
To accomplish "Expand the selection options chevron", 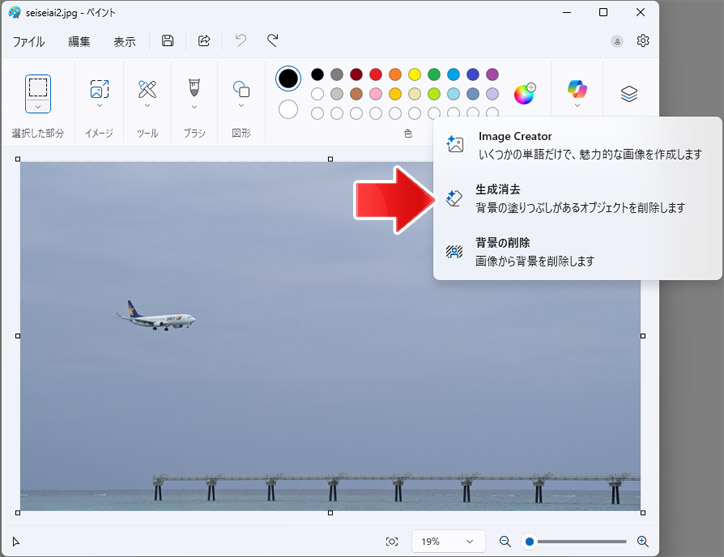I will click(x=38, y=107).
